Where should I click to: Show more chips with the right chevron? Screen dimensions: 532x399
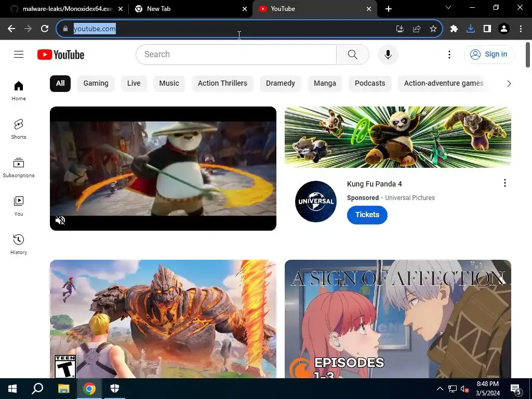pyautogui.click(x=509, y=84)
